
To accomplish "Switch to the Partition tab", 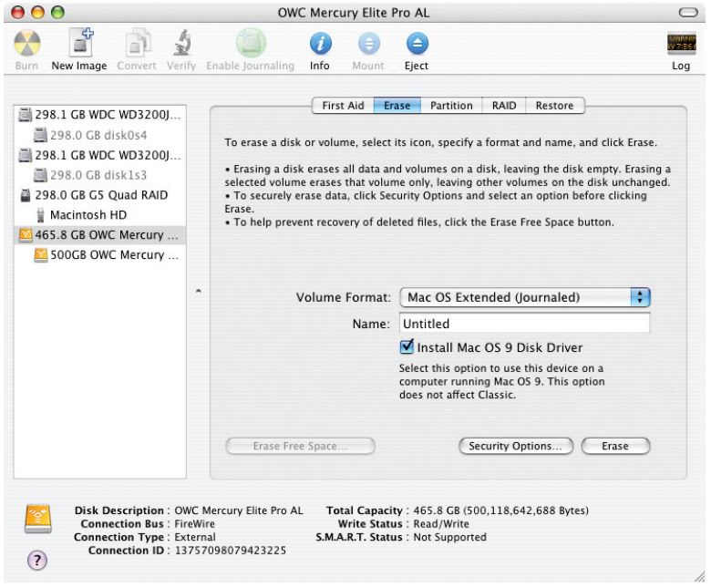I will click(x=451, y=106).
